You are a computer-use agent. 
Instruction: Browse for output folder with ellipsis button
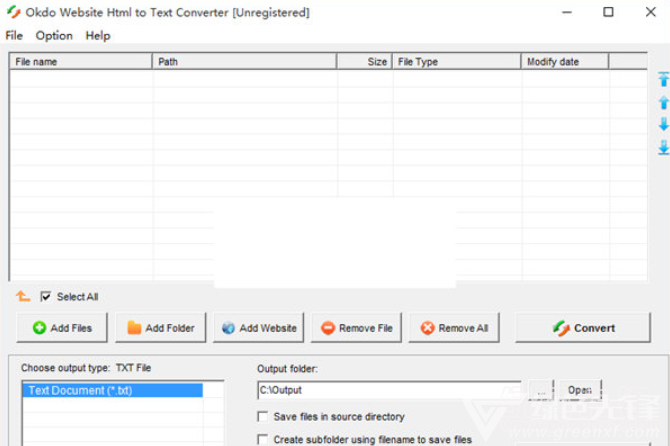click(x=541, y=390)
